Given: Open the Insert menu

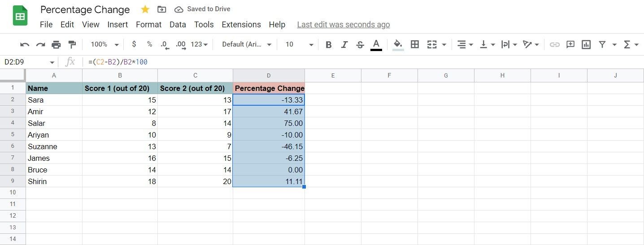Looking at the screenshot, I should click(x=117, y=25).
